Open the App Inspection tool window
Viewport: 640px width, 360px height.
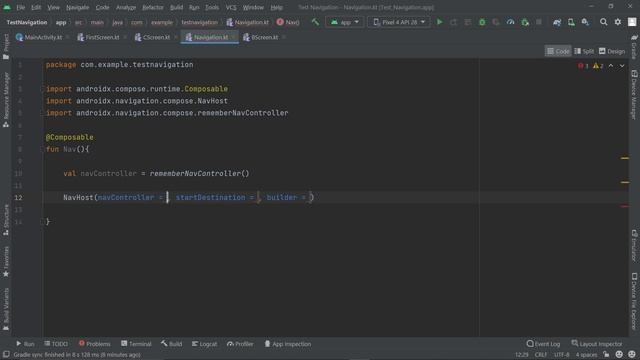tap(287, 344)
